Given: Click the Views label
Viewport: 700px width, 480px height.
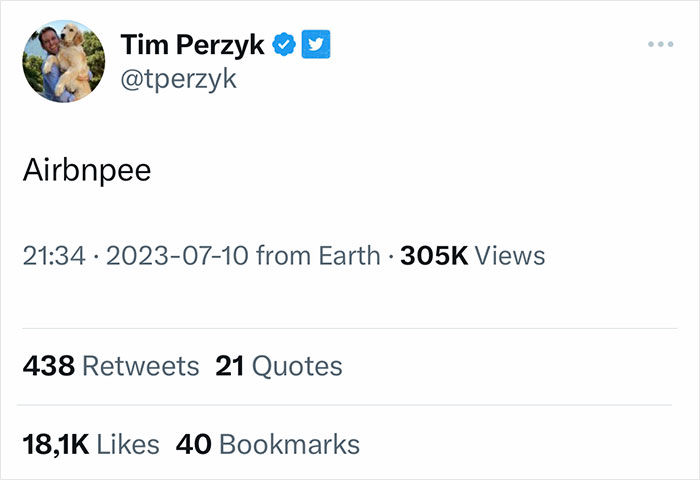Looking at the screenshot, I should point(510,256).
